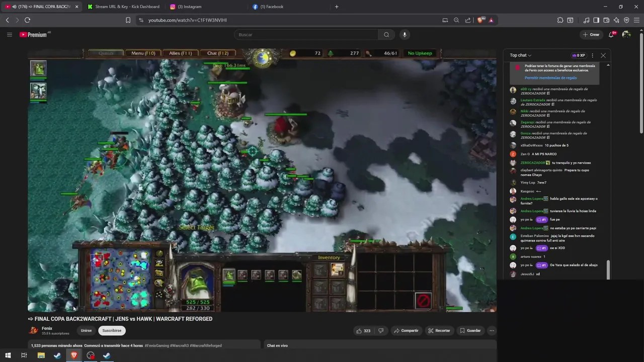Go to the YouTube Premium home logo
644x362 pixels.
34,35
